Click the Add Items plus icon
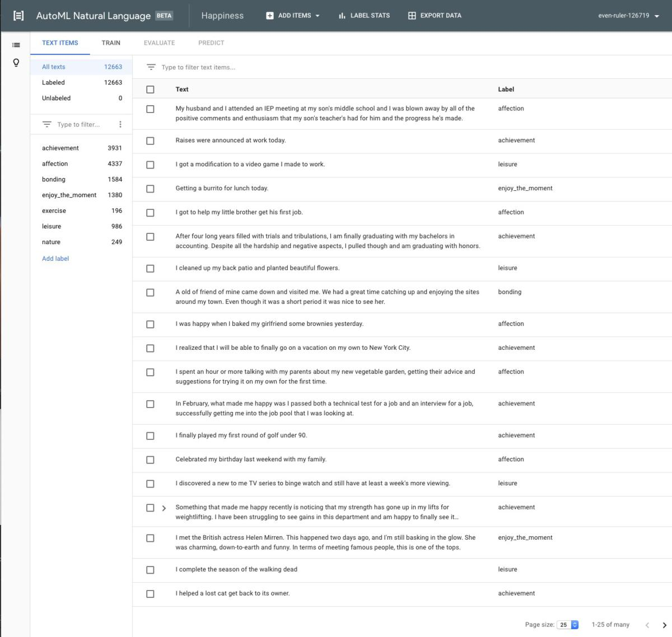The width and height of the screenshot is (672, 637). click(x=270, y=16)
